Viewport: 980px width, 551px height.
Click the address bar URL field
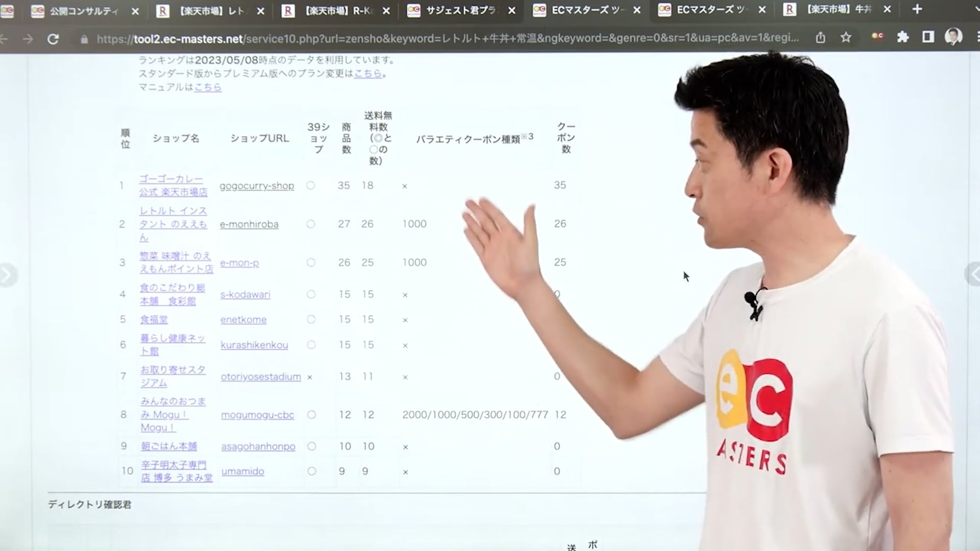448,38
